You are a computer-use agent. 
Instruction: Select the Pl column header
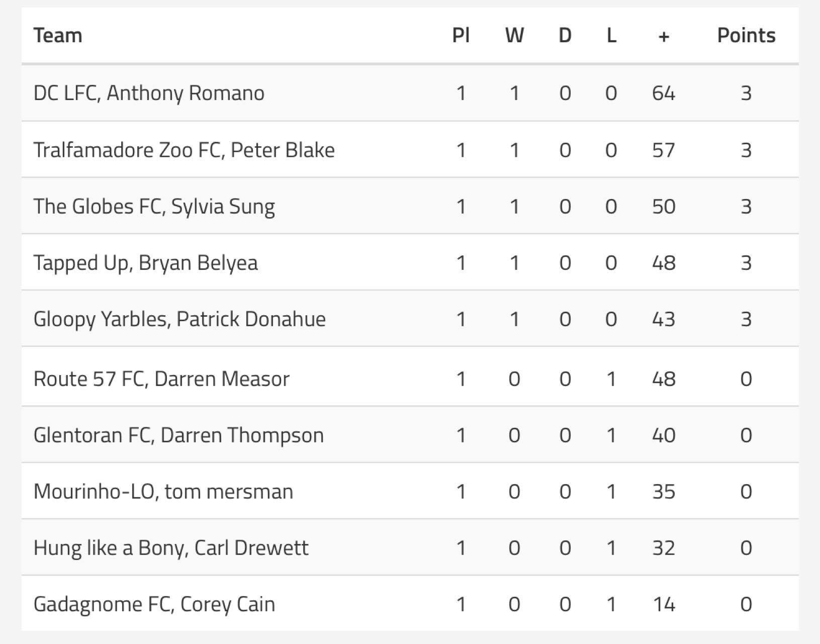(x=461, y=36)
